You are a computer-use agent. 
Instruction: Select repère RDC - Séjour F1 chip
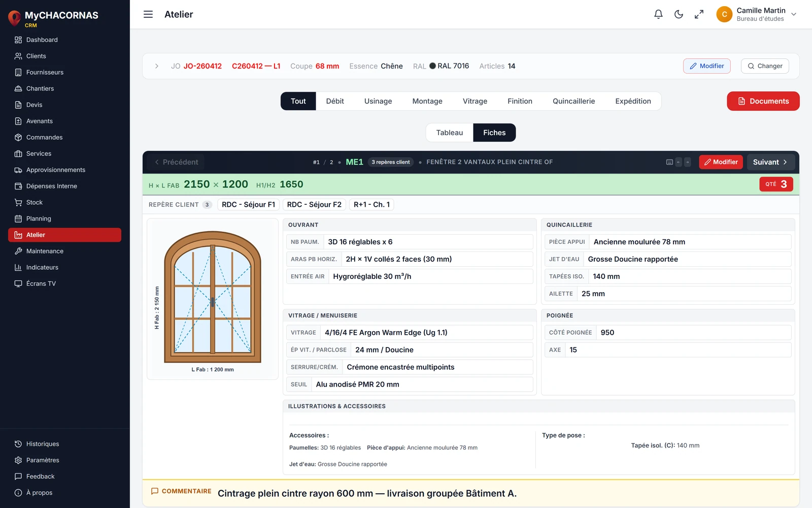[249, 205]
